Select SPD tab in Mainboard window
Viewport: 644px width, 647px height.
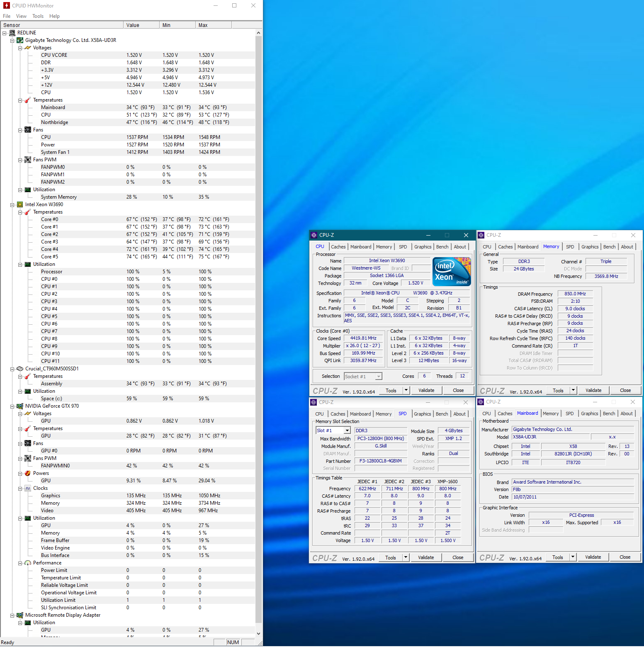(x=570, y=413)
